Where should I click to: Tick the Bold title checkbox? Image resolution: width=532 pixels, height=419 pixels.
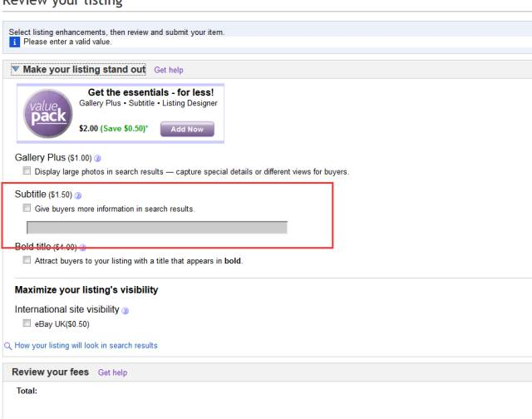click(x=27, y=260)
